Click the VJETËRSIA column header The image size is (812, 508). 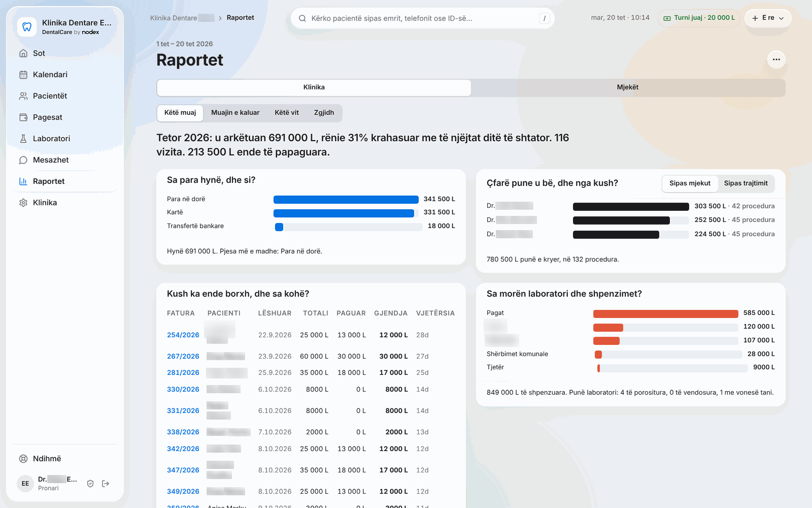[x=435, y=313]
